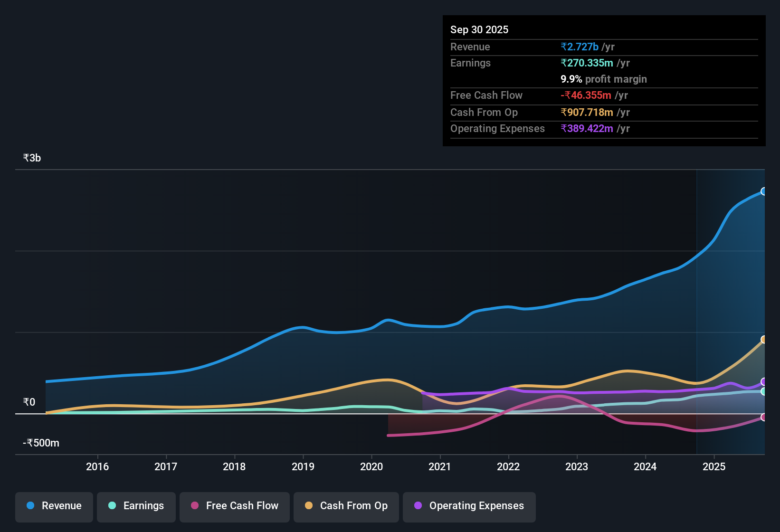The image size is (780, 532).
Task: Toggle the Operating Expenses series visibility
Action: click(x=469, y=506)
